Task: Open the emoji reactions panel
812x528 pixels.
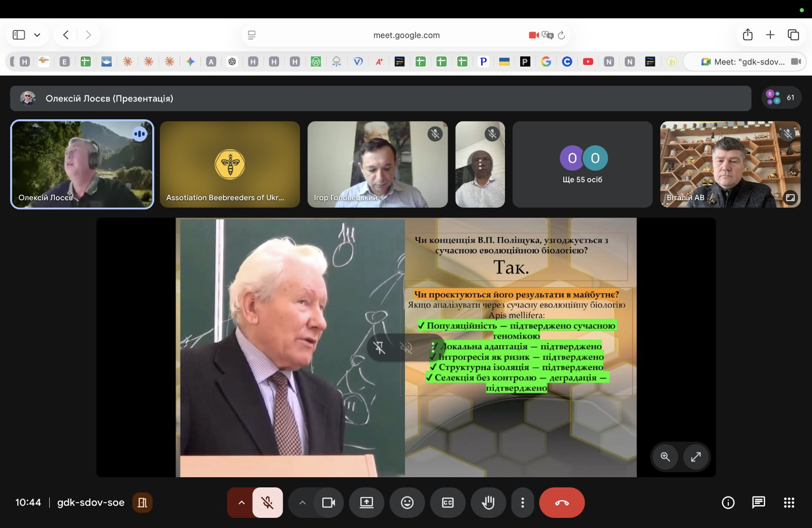Action: pyautogui.click(x=407, y=503)
